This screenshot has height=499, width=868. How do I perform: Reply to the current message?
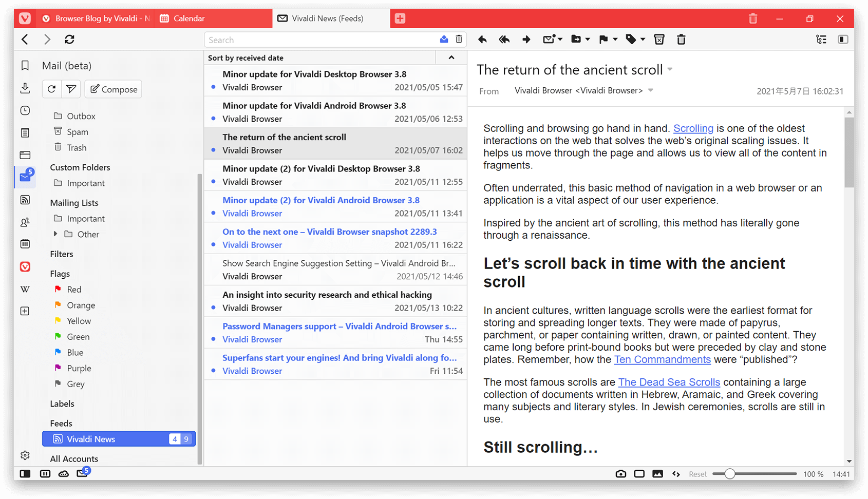(482, 39)
